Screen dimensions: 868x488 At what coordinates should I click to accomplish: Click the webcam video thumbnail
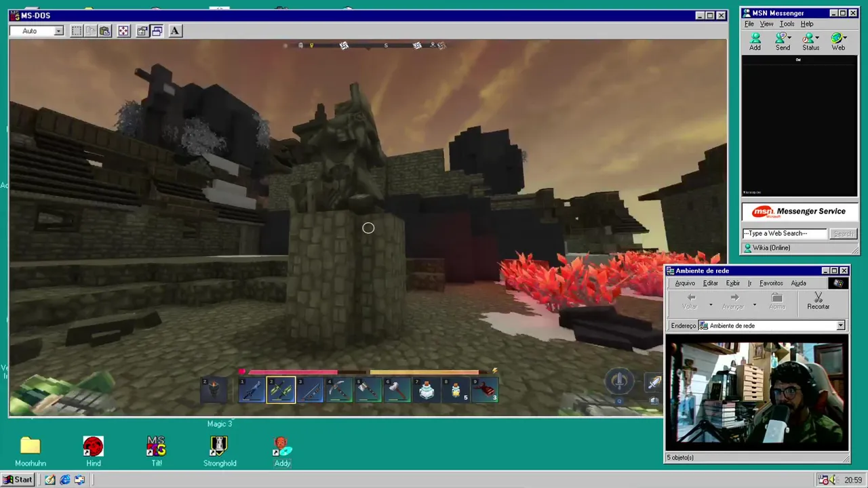pyautogui.click(x=757, y=394)
